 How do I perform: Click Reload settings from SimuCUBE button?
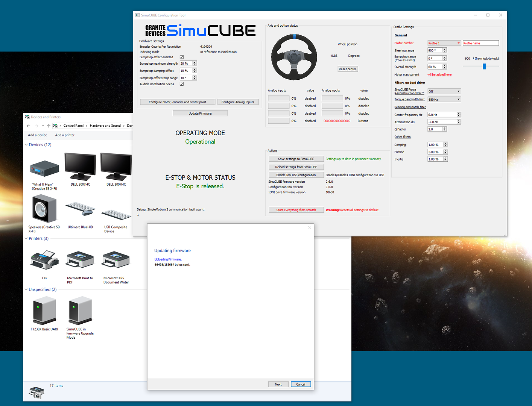coord(296,167)
